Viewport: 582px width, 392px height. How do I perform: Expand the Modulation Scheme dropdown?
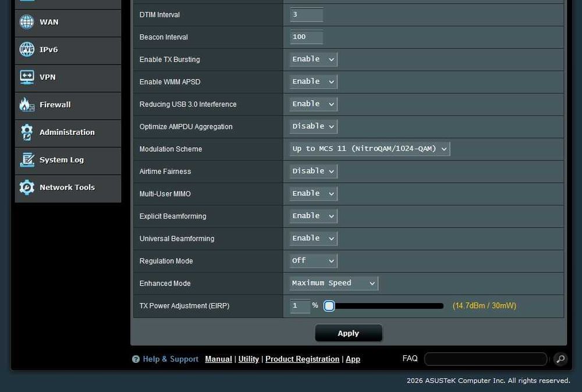pos(370,149)
